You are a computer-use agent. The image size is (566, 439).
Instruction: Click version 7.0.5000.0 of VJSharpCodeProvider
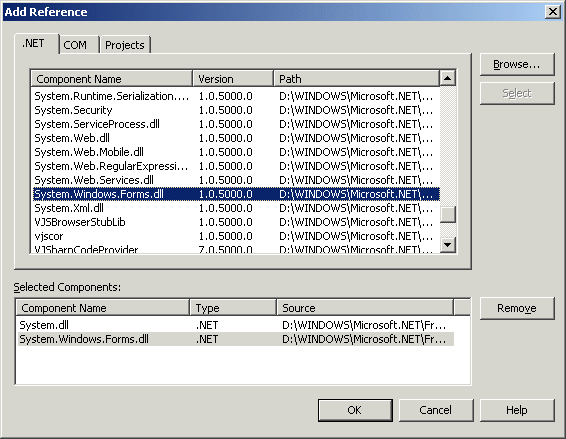point(225,249)
